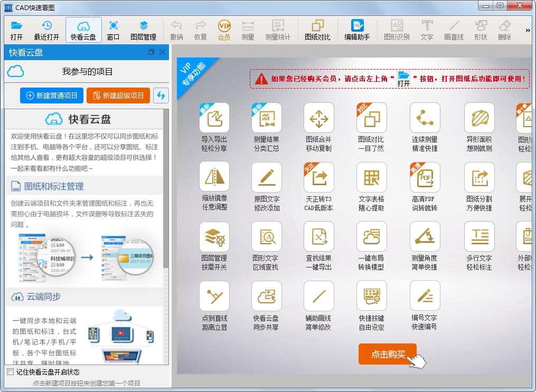The width and height of the screenshot is (536, 392).
Task: Open the 窗口 toolbar item
Action: 112,30
